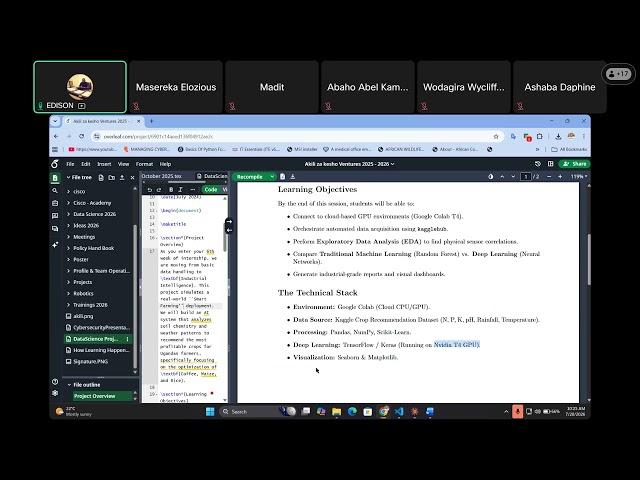The width and height of the screenshot is (640, 480).
Task: Click the PDF preview vertical scrollbar
Action: click(589, 260)
